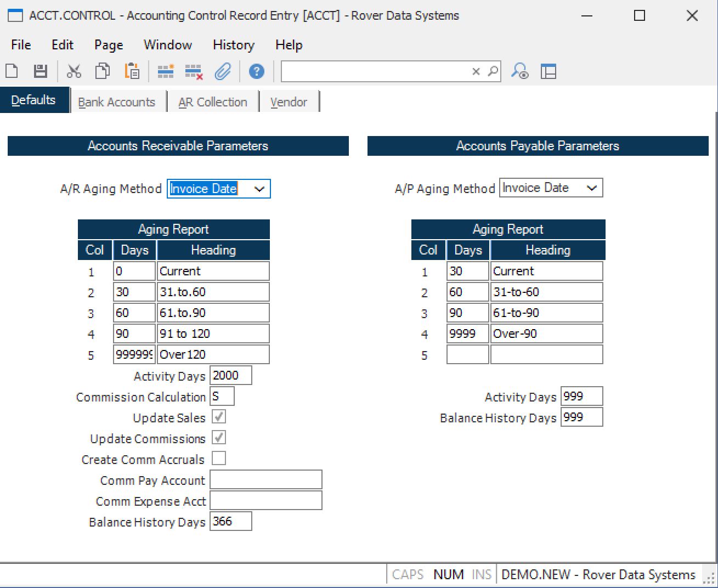This screenshot has height=588, width=718.
Task: Click the Insert row icon
Action: [166, 71]
